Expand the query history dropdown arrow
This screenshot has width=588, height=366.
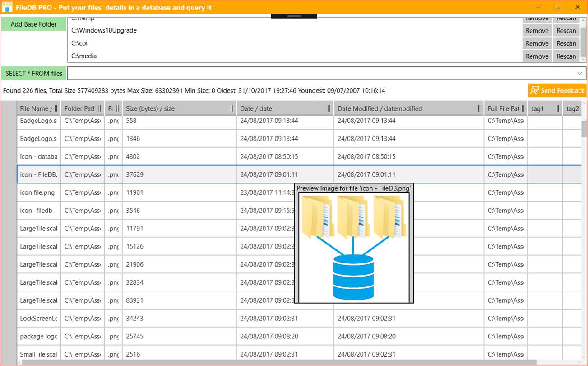coord(580,73)
